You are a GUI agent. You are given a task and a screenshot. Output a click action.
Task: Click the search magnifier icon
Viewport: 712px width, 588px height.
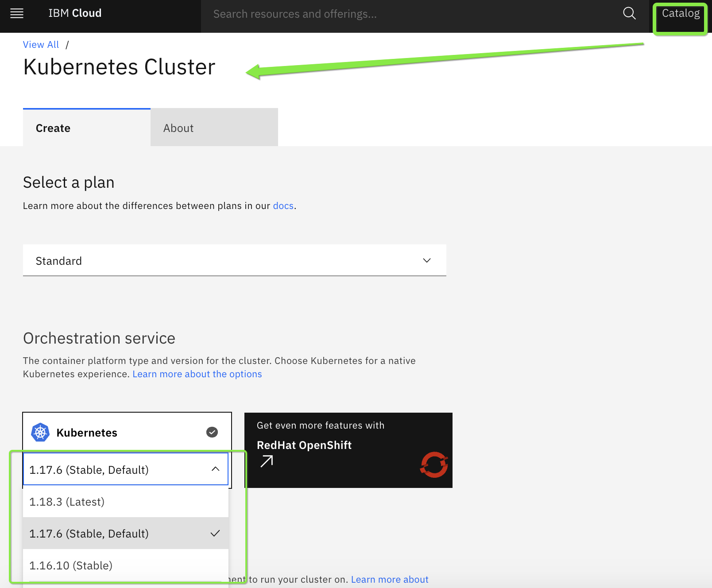pyautogui.click(x=629, y=14)
